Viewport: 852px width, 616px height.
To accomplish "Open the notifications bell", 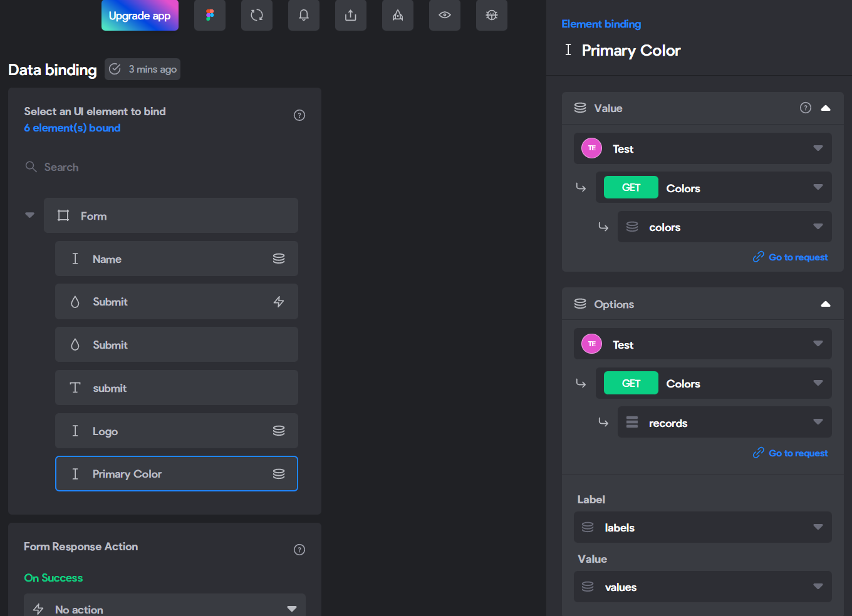I will click(x=304, y=15).
